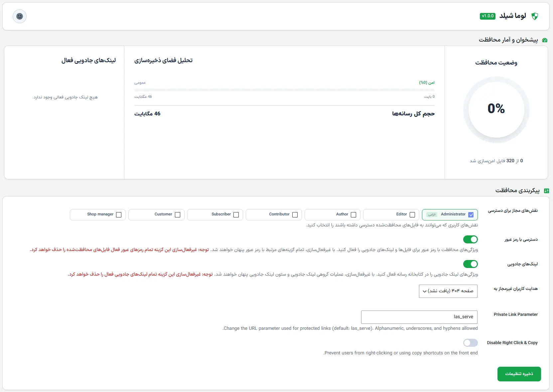Enable the Editor role checkbox
Image resolution: width=553 pixels, height=392 pixels.
click(x=412, y=215)
